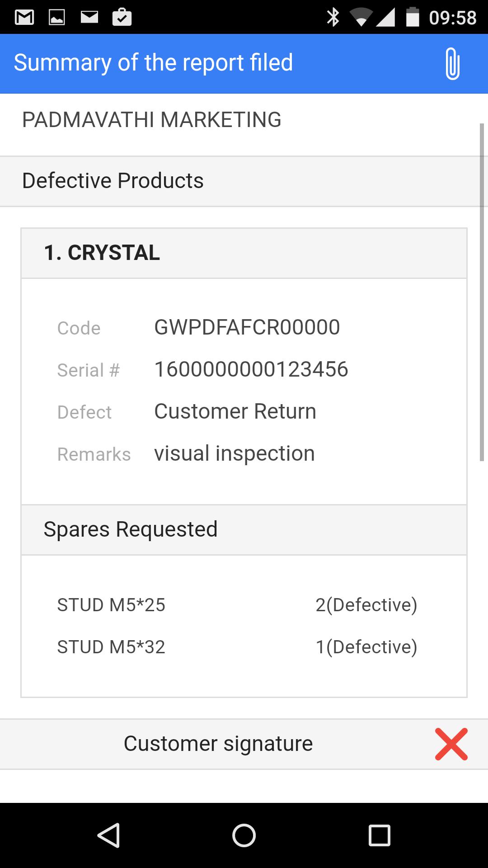Open recent apps square button
The image size is (488, 868).
(380, 835)
